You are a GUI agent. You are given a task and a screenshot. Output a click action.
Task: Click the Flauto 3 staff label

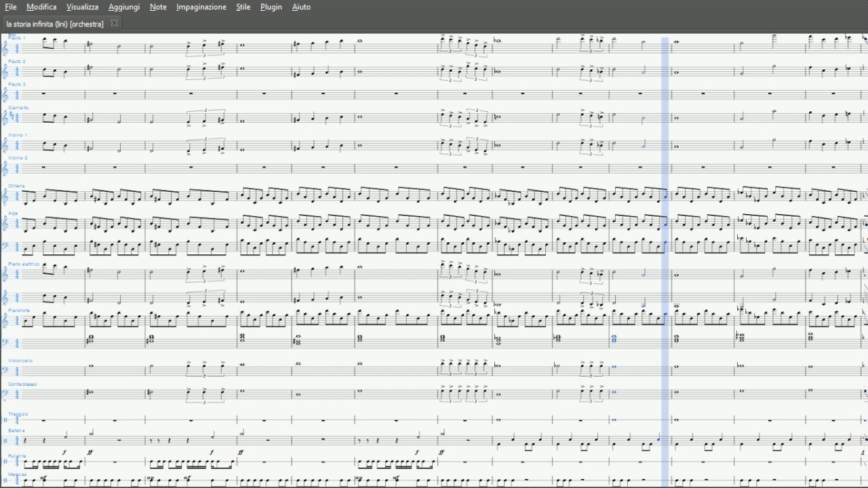[17, 84]
